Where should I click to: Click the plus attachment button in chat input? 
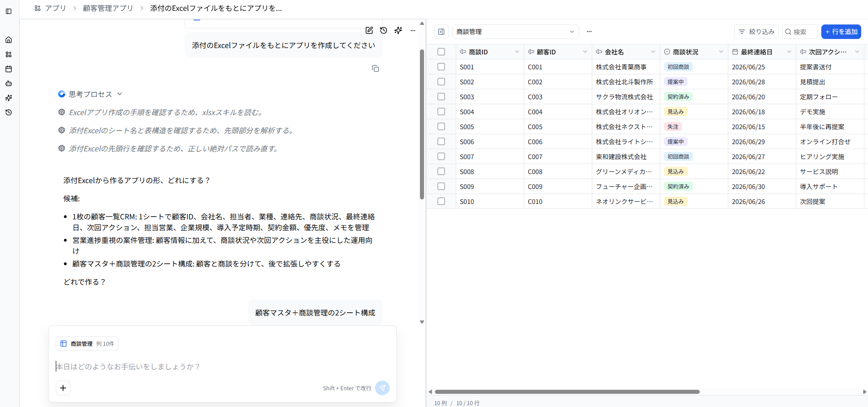tap(63, 388)
